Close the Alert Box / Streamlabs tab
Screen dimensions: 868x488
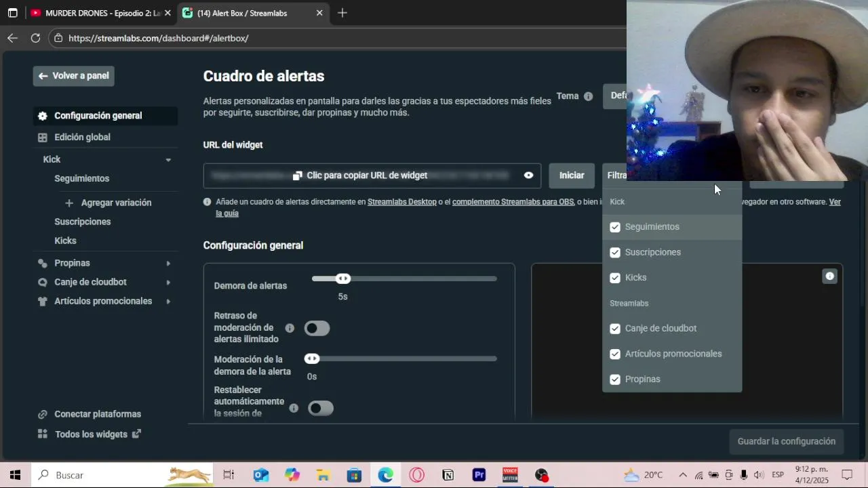point(319,13)
